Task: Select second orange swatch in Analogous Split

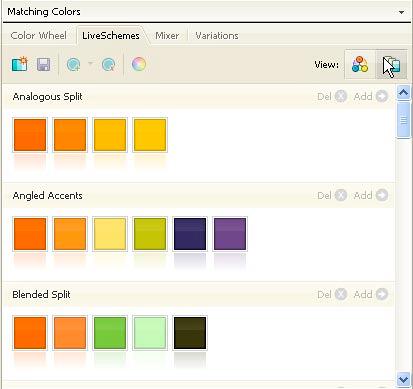Action: coord(70,135)
